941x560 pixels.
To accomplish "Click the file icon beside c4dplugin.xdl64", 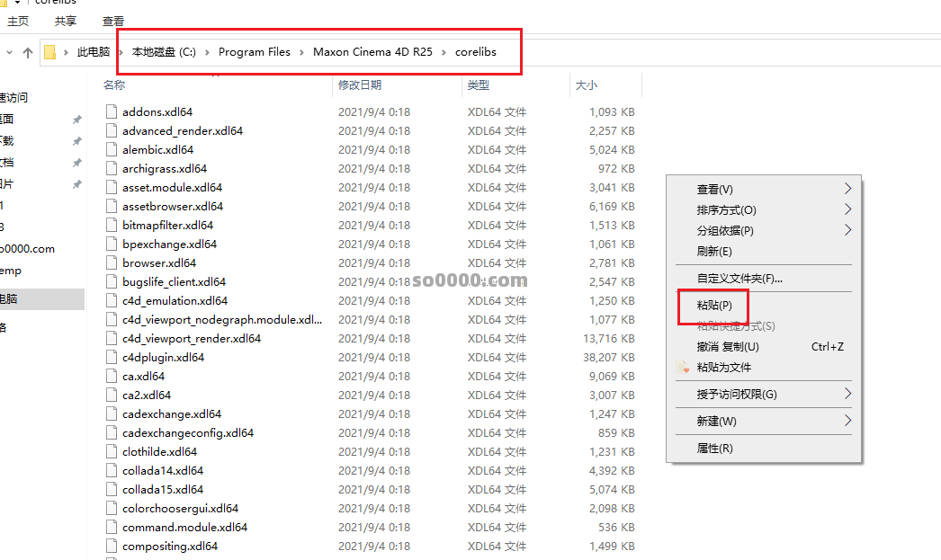I will point(112,357).
